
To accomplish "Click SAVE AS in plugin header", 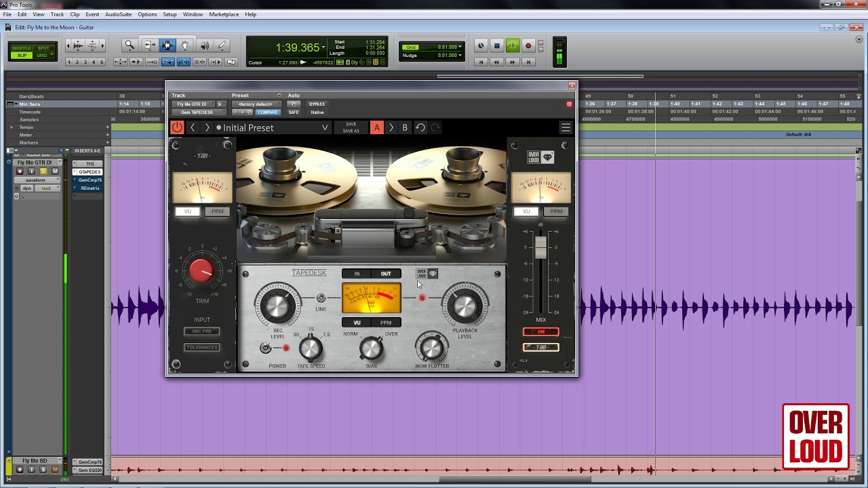I will coord(351,131).
